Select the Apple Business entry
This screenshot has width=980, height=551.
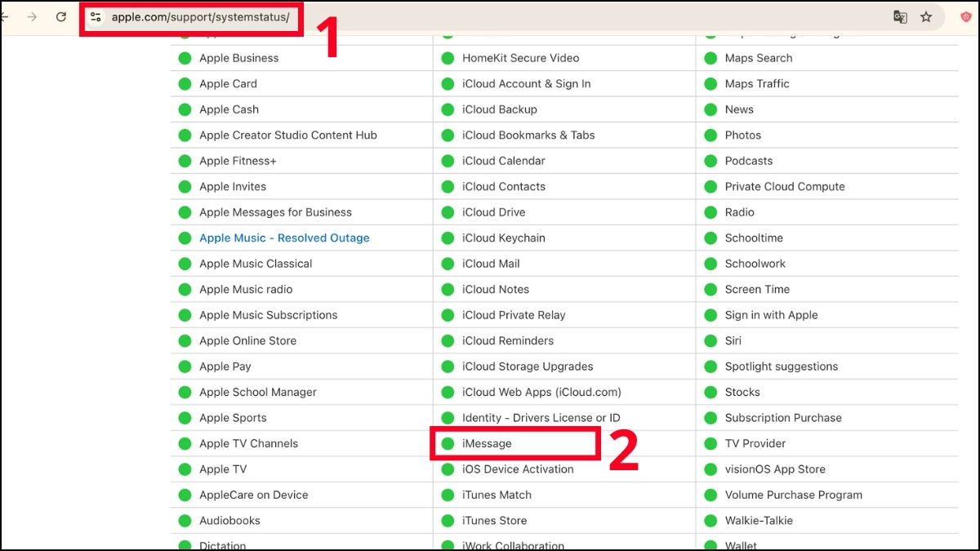[x=239, y=58]
